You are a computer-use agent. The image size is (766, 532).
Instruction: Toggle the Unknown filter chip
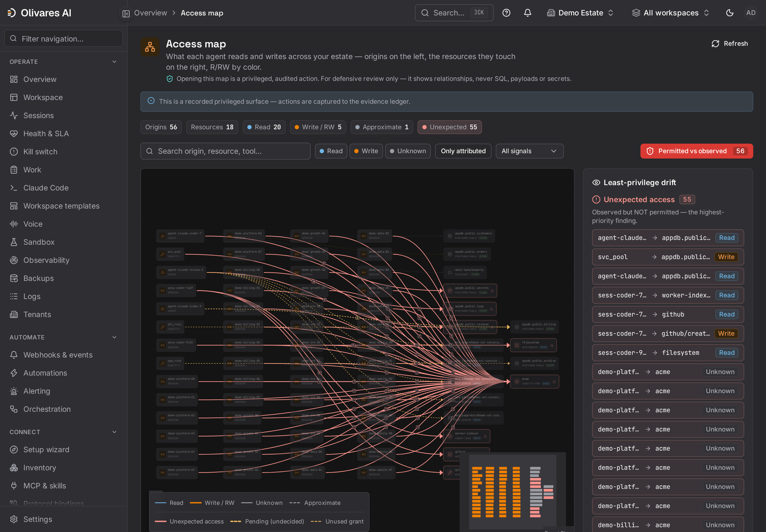(408, 151)
